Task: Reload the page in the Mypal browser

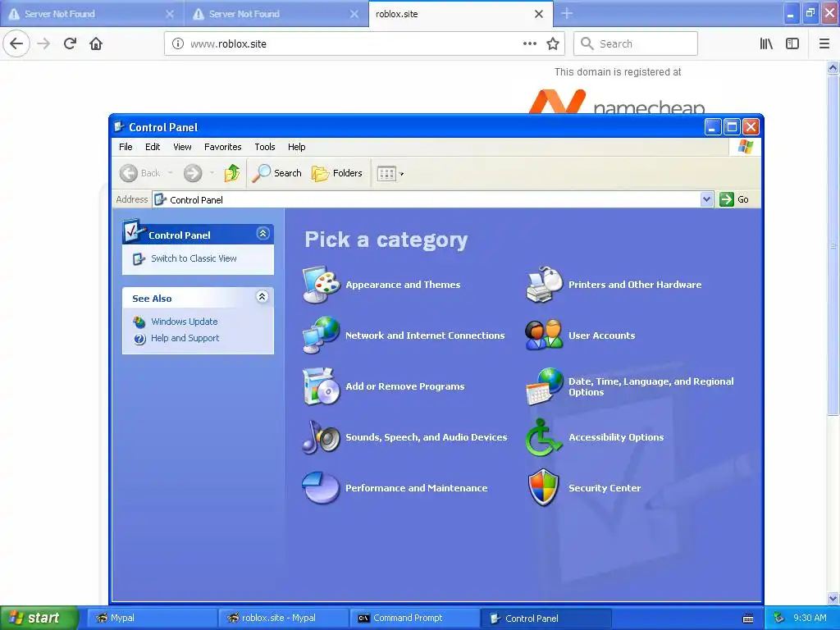Action: coord(70,43)
